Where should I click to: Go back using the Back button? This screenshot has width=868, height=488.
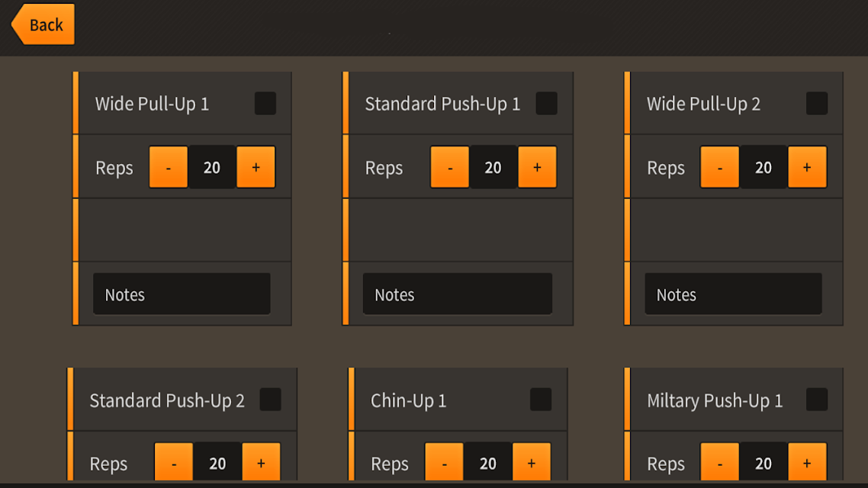coord(43,24)
